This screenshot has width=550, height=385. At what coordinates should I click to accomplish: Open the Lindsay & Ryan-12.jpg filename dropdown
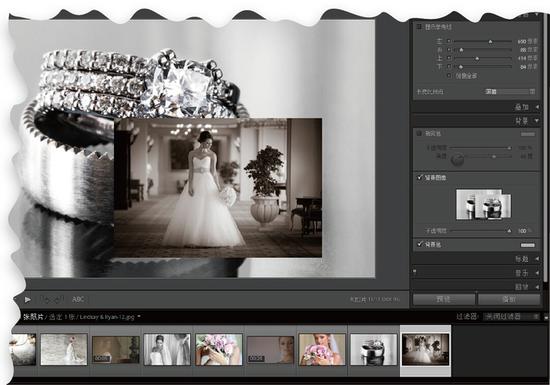coord(139,317)
